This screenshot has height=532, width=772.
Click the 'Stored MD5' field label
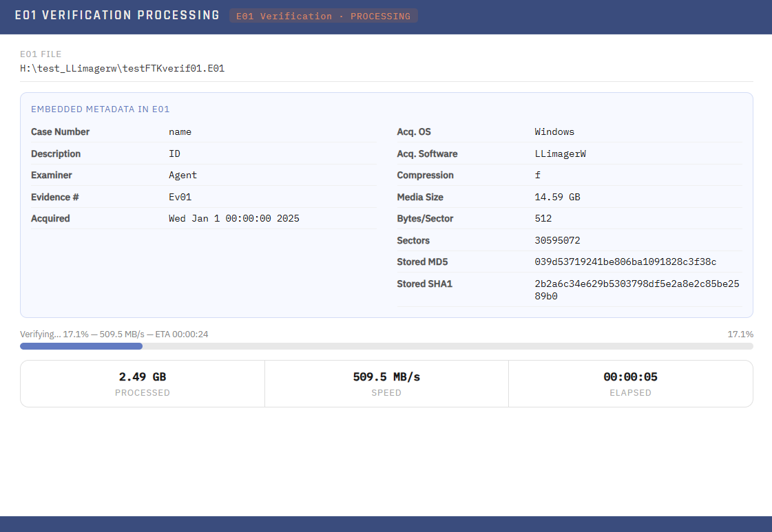pos(422,262)
